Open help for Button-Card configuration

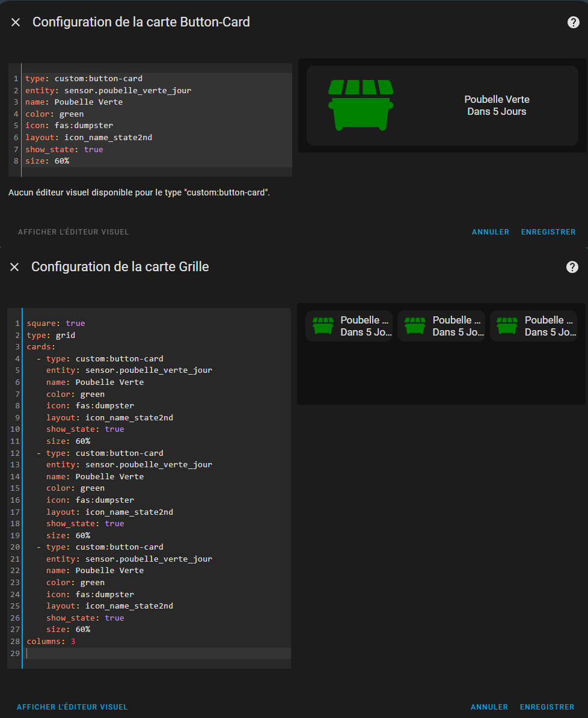tap(574, 22)
